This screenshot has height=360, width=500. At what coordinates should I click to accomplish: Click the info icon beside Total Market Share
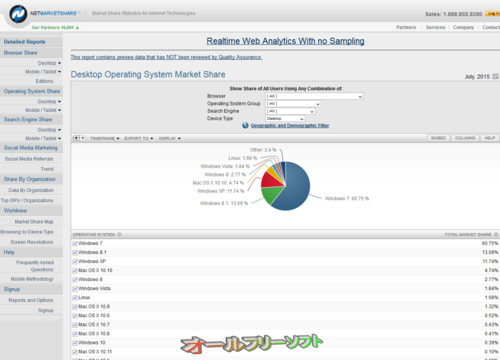coord(496,234)
